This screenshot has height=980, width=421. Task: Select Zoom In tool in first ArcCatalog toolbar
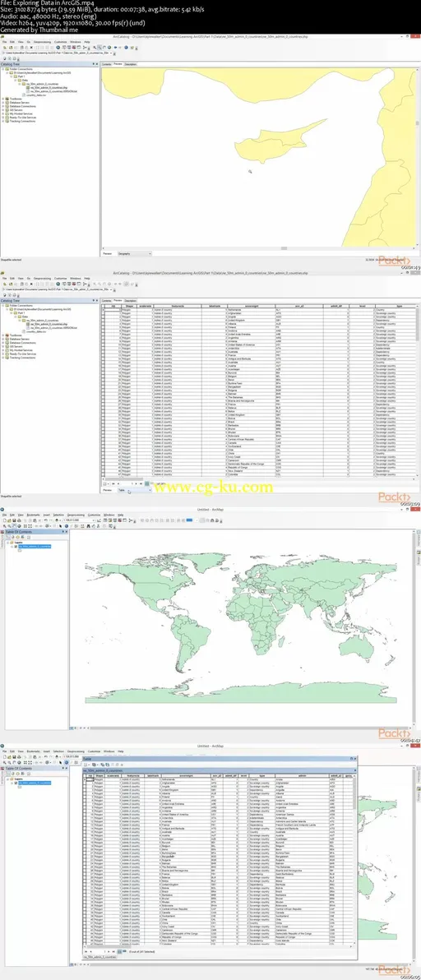[x=95, y=47]
